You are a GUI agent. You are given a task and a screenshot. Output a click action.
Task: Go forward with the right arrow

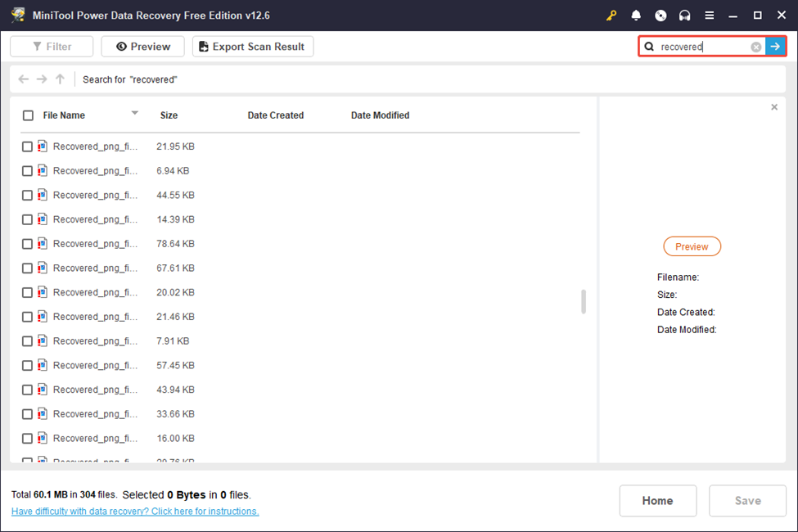[42, 79]
